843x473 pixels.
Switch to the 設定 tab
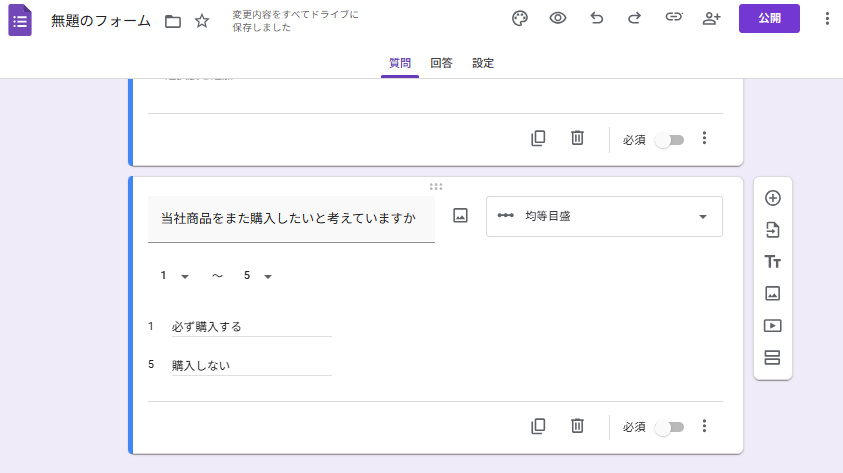483,63
